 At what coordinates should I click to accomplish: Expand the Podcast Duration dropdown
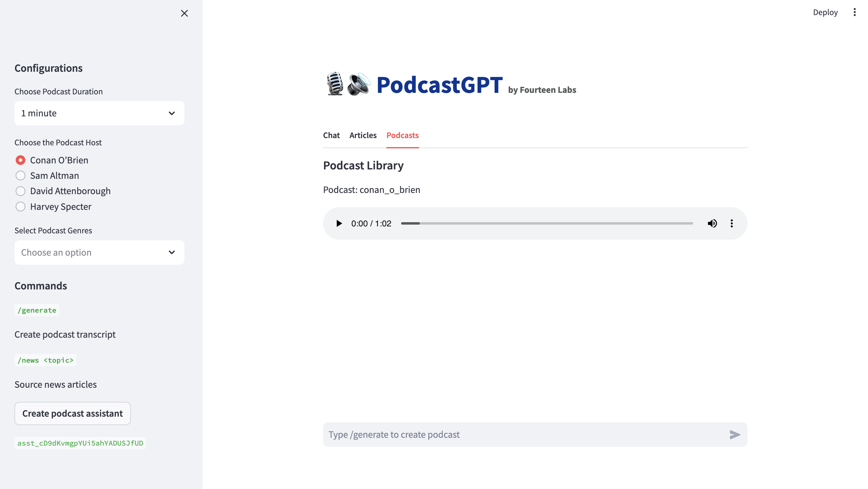[99, 113]
